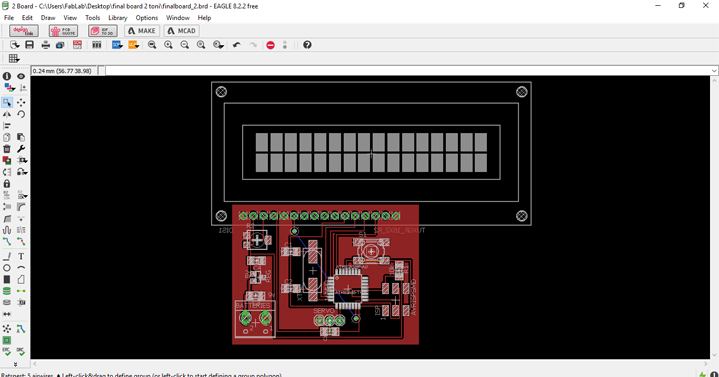Viewport: 719px width, 377px height.
Task: Select the Miter corner tool
Action: click(21, 207)
